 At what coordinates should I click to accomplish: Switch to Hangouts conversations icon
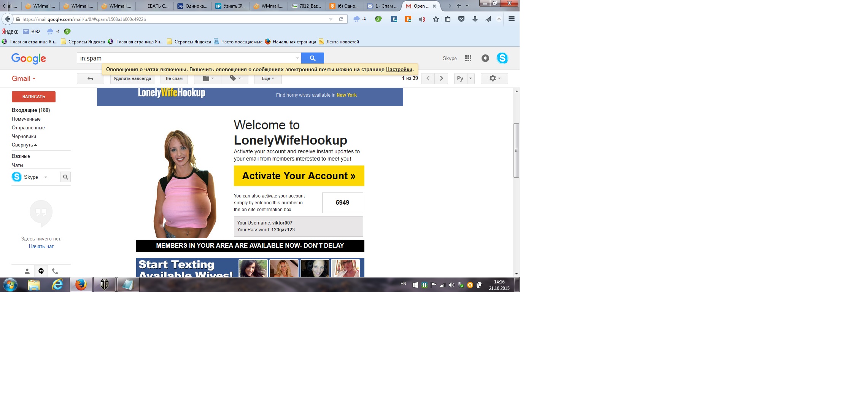tap(41, 271)
